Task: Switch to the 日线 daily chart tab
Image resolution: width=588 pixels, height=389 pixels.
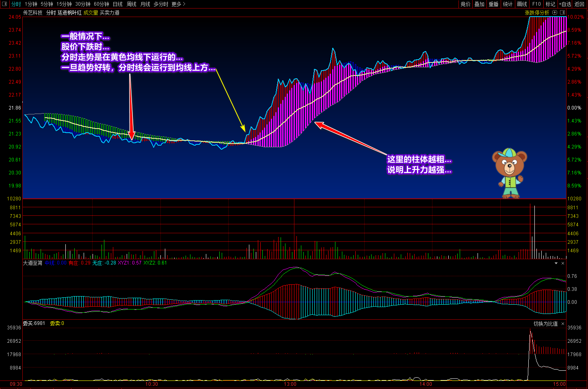Action: point(117,4)
